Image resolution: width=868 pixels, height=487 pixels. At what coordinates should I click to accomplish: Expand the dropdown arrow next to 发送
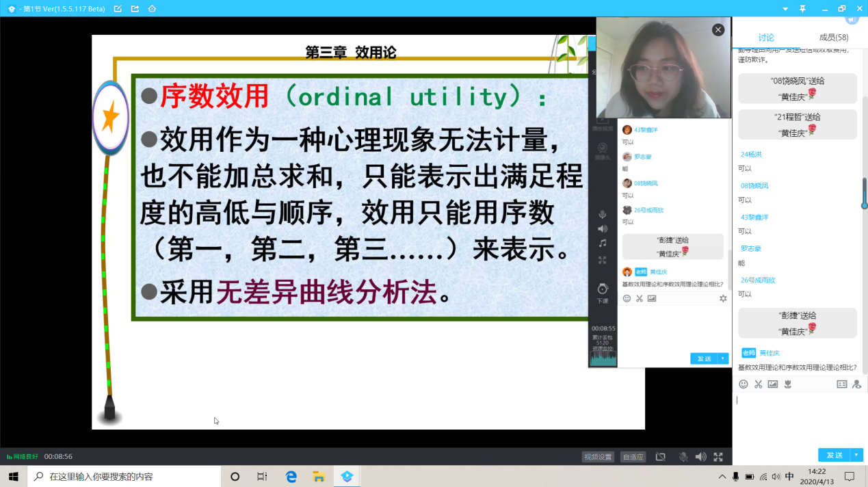856,455
